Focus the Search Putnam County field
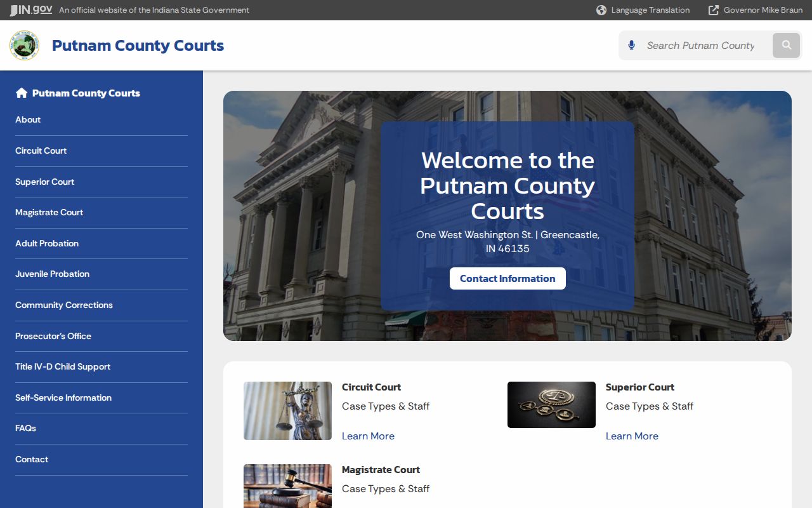 (x=701, y=45)
